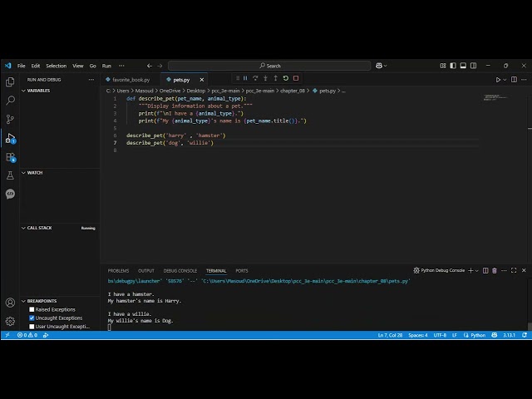
Task: Click the Step Out debug button
Action: [x=275, y=78]
